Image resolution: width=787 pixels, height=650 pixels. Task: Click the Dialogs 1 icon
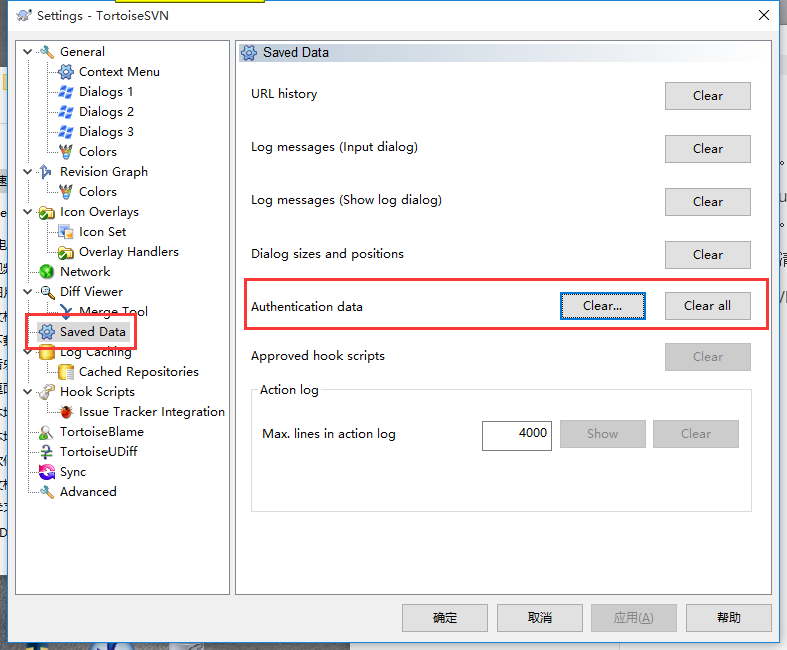(x=66, y=92)
